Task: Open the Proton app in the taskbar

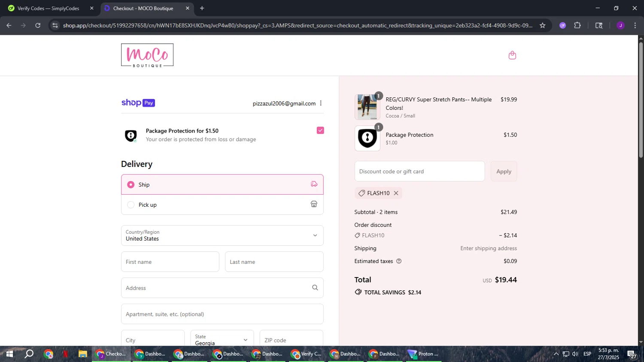Action: 423,354
